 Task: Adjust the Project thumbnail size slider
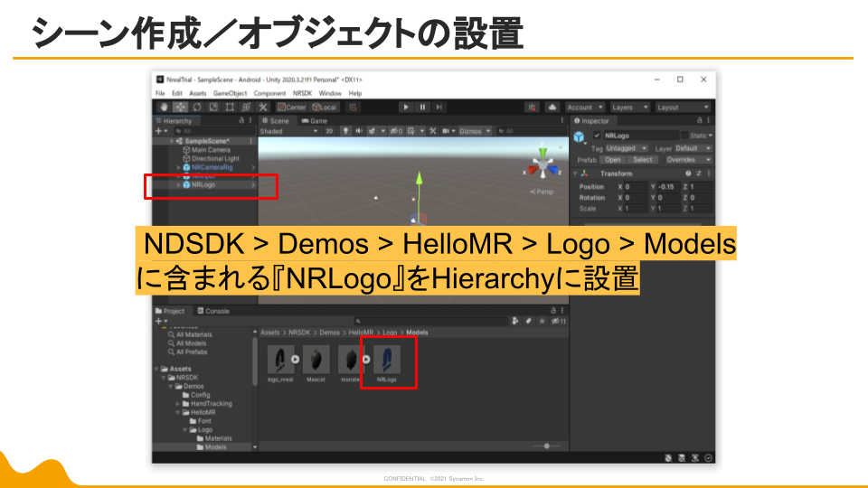coord(546,446)
